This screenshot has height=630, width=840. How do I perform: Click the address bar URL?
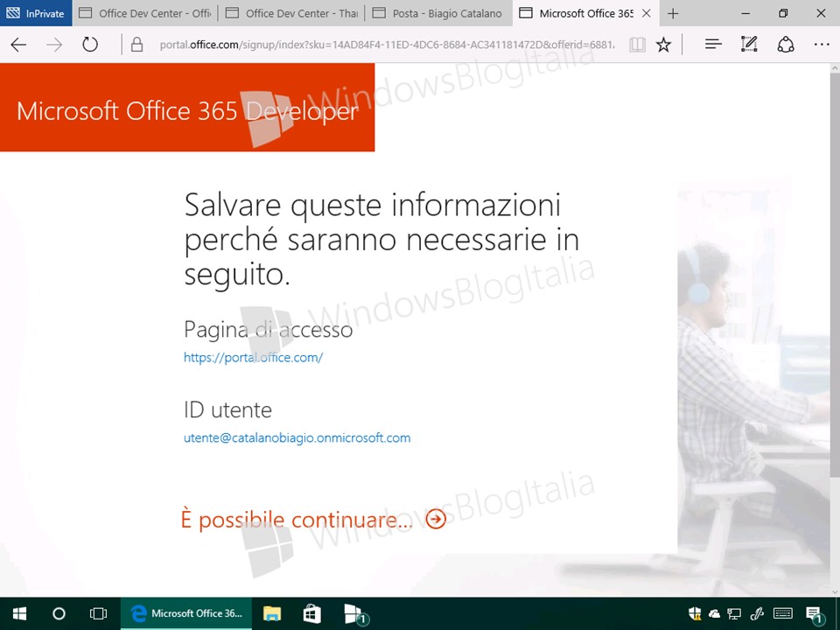tap(387, 45)
